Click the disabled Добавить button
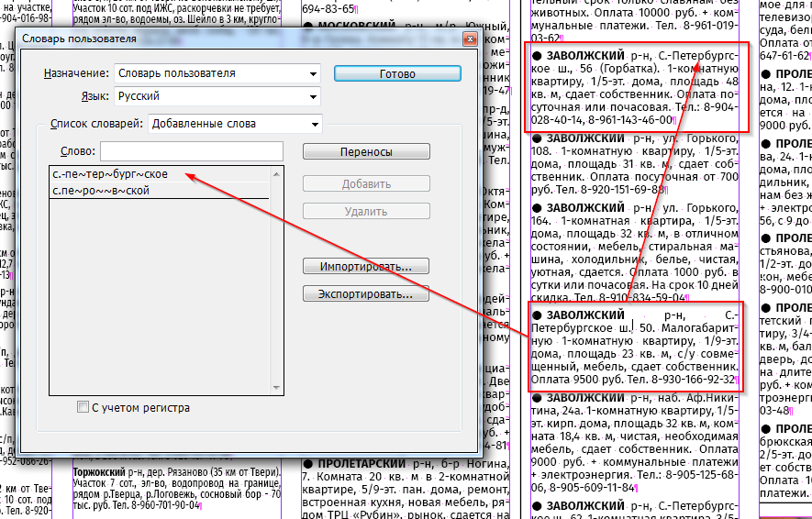 tap(366, 183)
